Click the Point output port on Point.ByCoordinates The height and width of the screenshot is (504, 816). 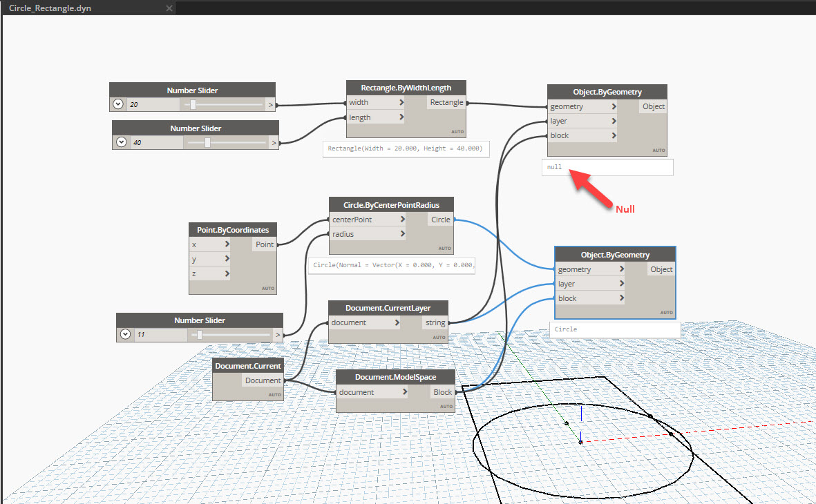pyautogui.click(x=264, y=244)
